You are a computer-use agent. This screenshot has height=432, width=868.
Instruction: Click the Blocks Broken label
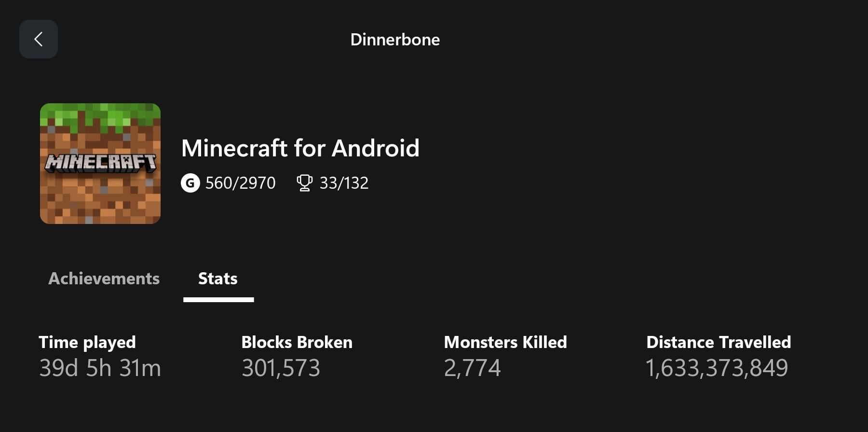pos(297,342)
